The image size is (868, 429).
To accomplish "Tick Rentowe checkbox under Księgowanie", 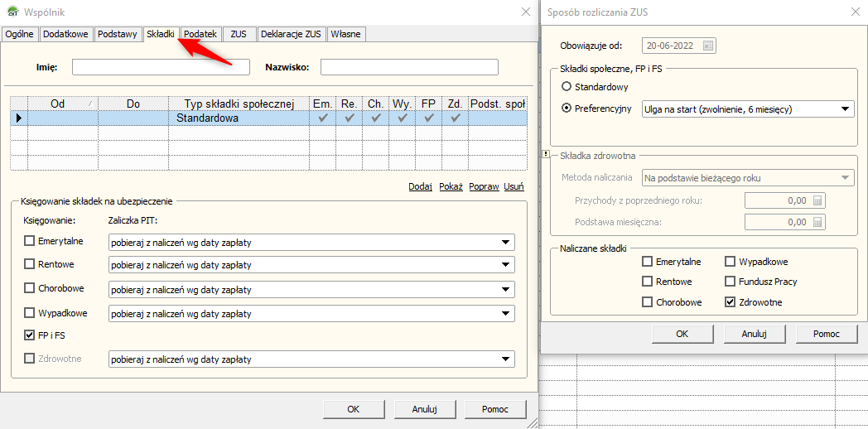I will [29, 264].
